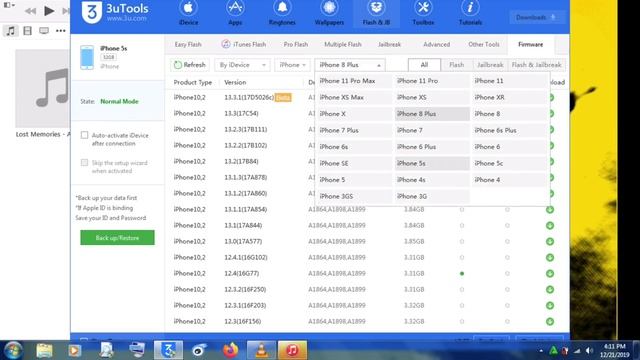
Task: Open Lost Memories album thumbnail in iTunes
Action: coord(42,89)
